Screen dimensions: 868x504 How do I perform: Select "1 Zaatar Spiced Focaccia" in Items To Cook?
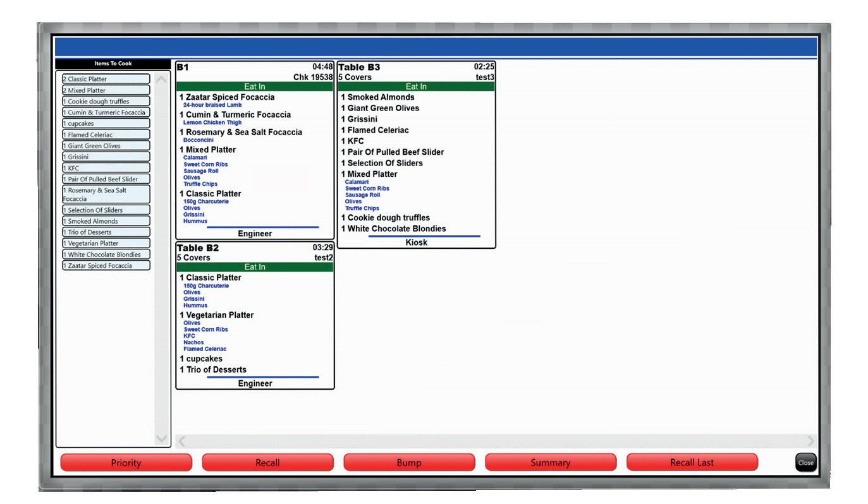click(106, 265)
